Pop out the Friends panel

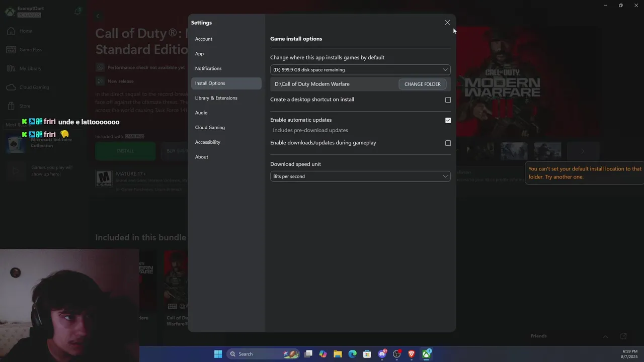623,336
